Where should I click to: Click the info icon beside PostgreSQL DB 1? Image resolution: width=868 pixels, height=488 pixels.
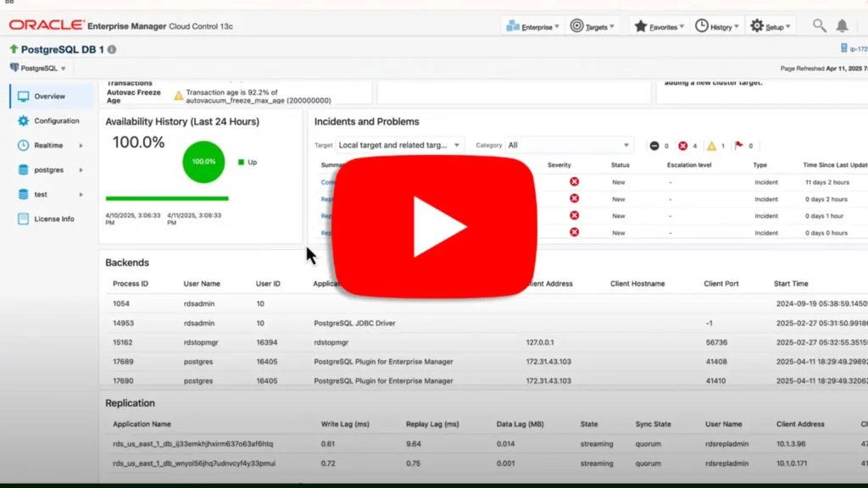point(113,50)
